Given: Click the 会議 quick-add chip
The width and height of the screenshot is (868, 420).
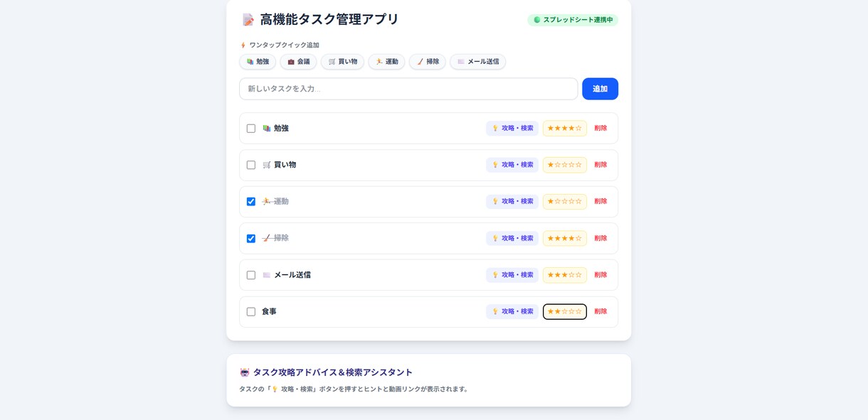Looking at the screenshot, I should coord(298,62).
